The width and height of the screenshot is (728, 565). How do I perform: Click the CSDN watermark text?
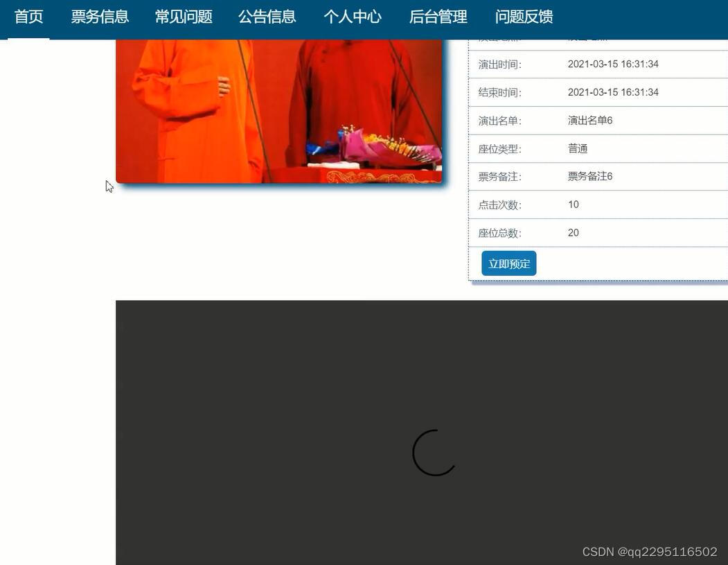coord(650,550)
